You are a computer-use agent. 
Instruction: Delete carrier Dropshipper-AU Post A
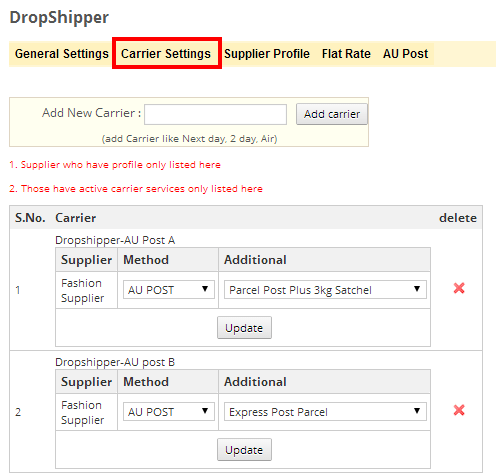[x=459, y=288]
